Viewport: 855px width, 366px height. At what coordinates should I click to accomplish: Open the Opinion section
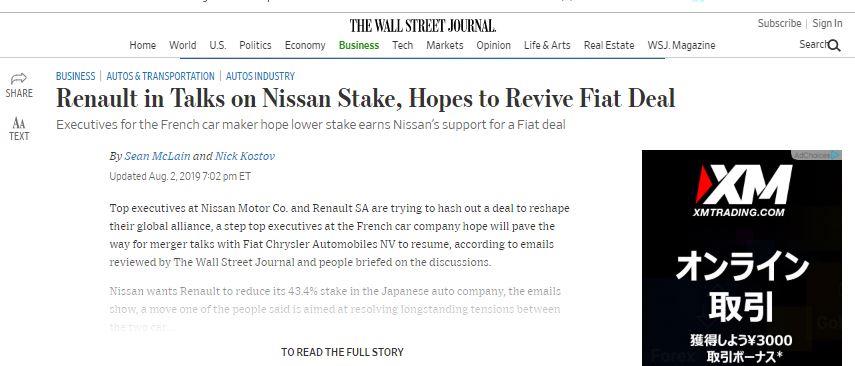pos(493,45)
